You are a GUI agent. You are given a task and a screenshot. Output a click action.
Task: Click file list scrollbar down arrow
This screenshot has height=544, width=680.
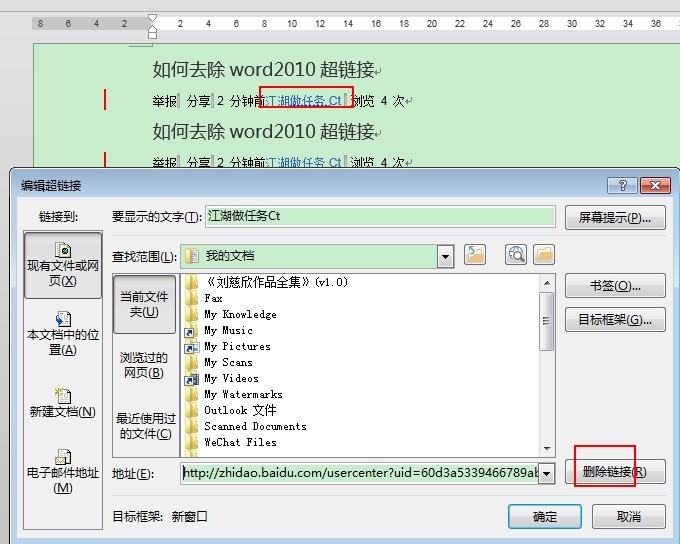[x=547, y=448]
